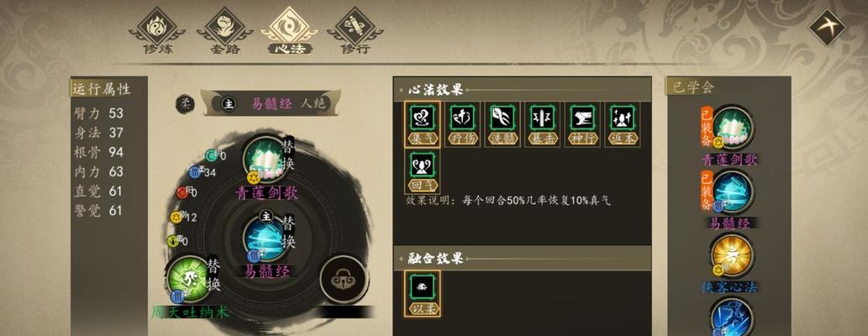
Task: Select the 洗髓 effect icon
Action: (502, 124)
